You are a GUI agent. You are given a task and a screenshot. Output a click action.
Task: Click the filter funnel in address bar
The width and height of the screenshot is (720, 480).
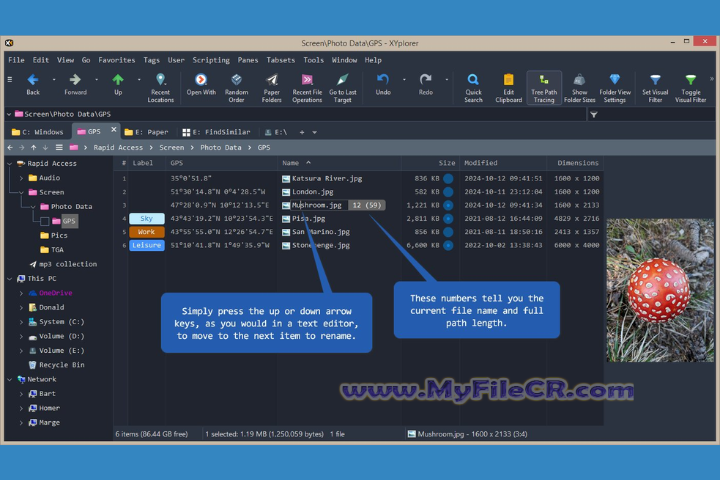(594, 114)
